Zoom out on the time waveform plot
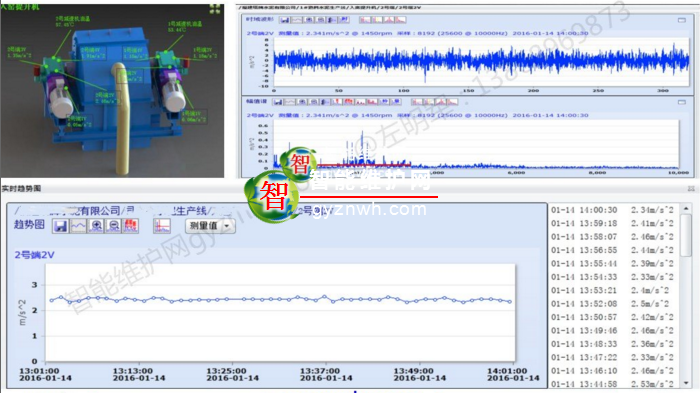Viewport: 700px width, 393px height. [320, 20]
